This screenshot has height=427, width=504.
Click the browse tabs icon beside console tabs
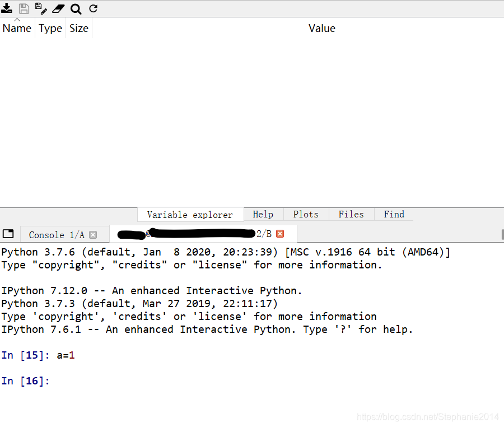click(x=8, y=234)
